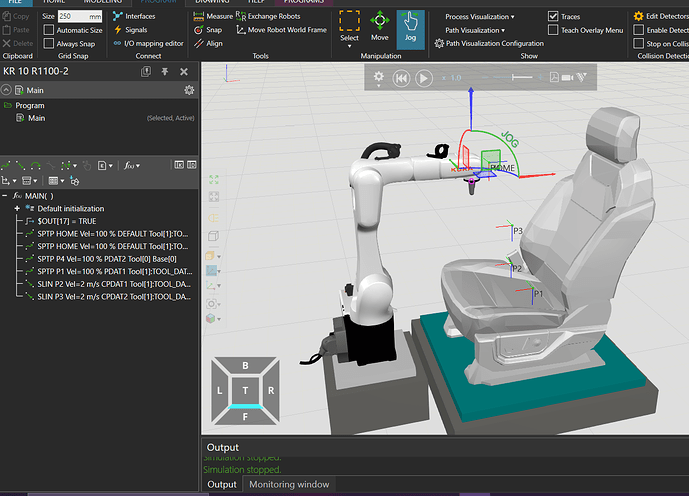Select the Move manipulation tool
The width and height of the screenshot is (689, 496).
(x=380, y=29)
